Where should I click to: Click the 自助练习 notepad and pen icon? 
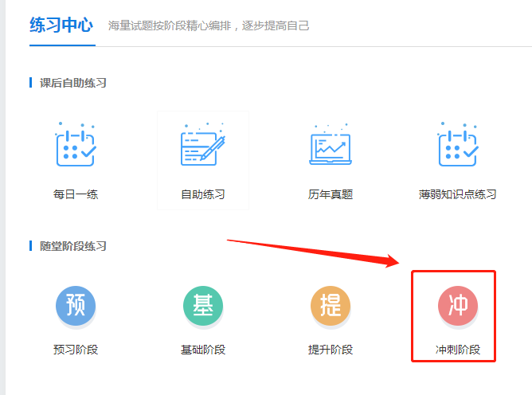(203, 144)
